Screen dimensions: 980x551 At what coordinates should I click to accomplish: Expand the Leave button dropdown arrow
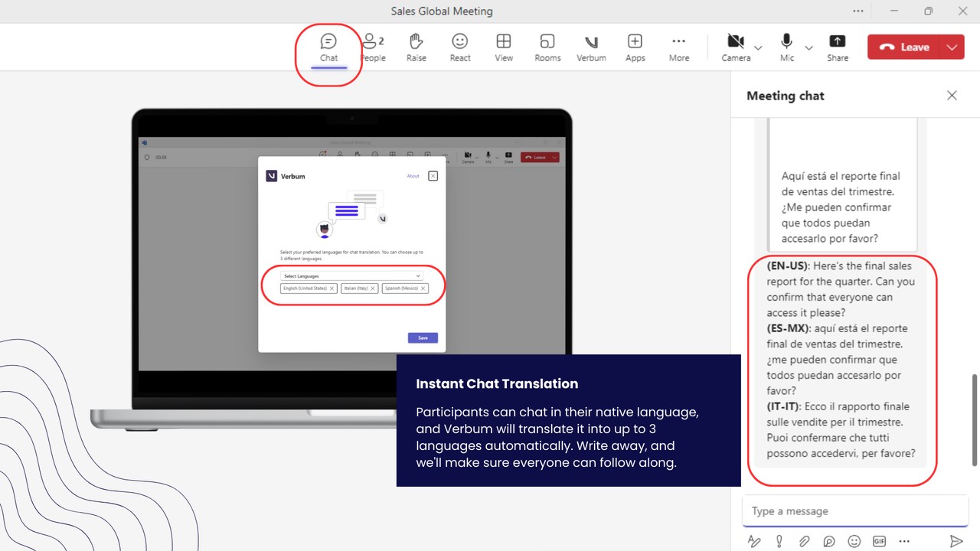[952, 47]
